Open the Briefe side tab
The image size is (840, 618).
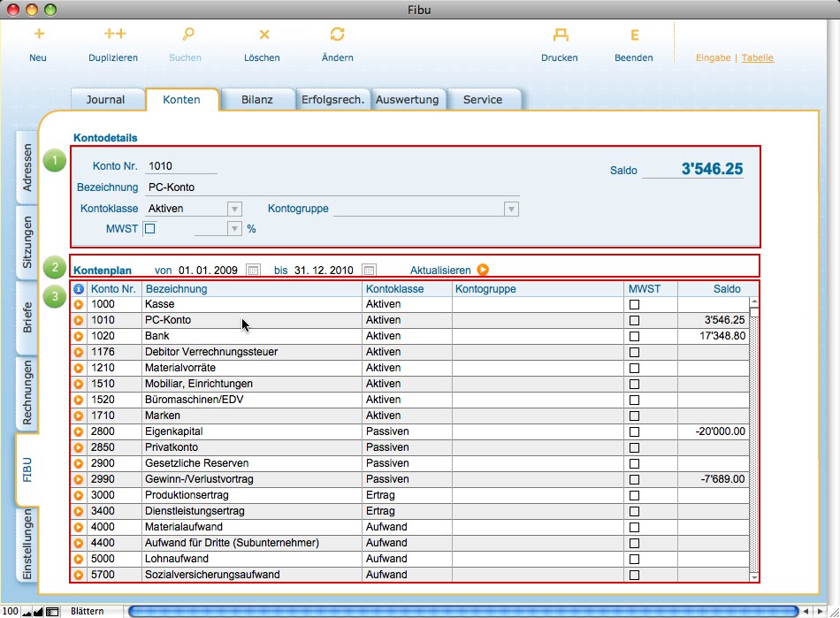click(27, 317)
